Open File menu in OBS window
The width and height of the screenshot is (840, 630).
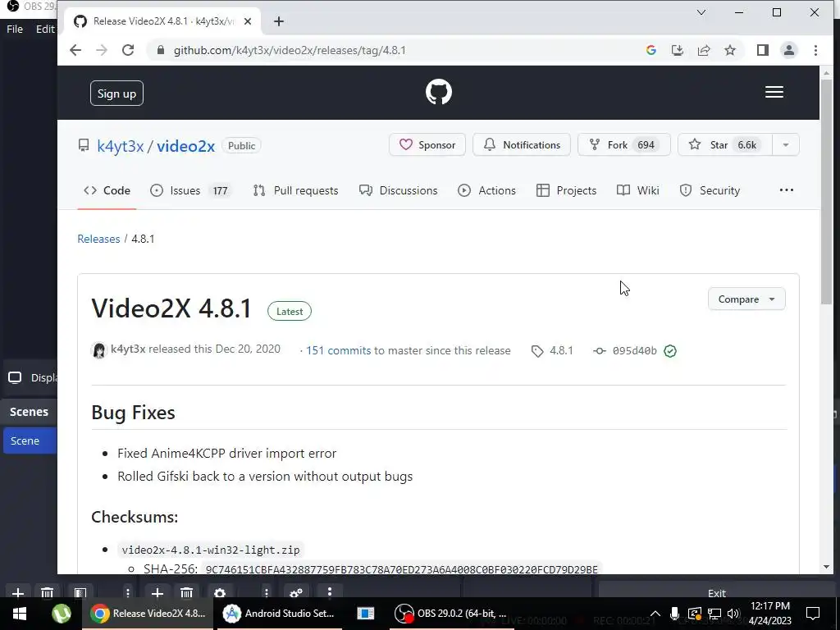(x=15, y=29)
